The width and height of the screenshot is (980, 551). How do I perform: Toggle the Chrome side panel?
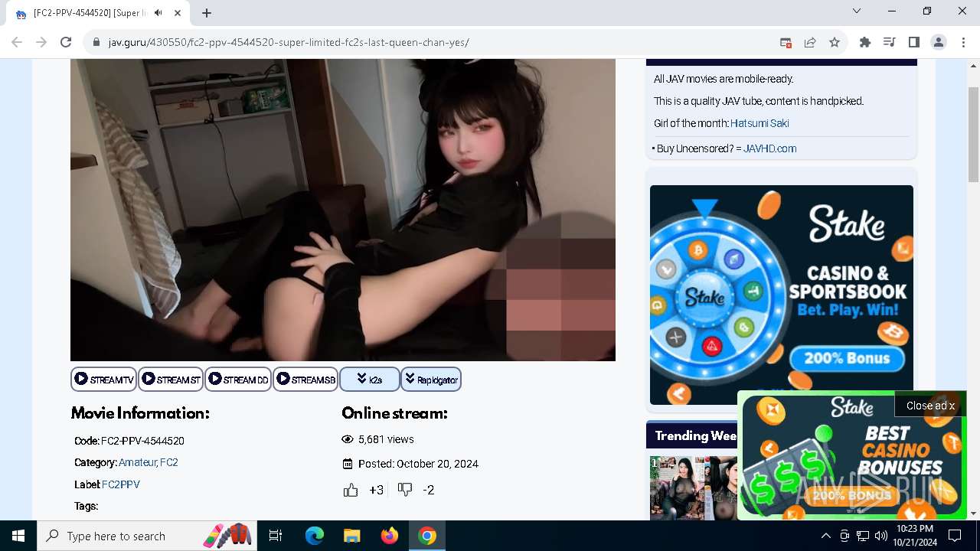tap(914, 42)
